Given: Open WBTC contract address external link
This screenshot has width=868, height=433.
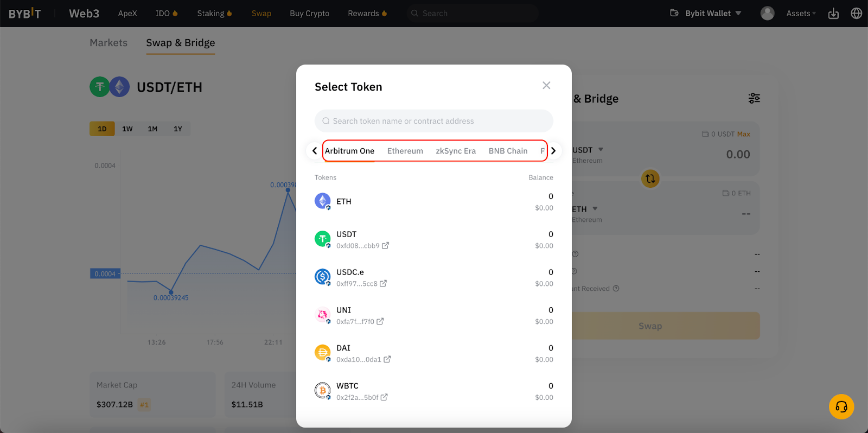Looking at the screenshot, I should coord(384,398).
